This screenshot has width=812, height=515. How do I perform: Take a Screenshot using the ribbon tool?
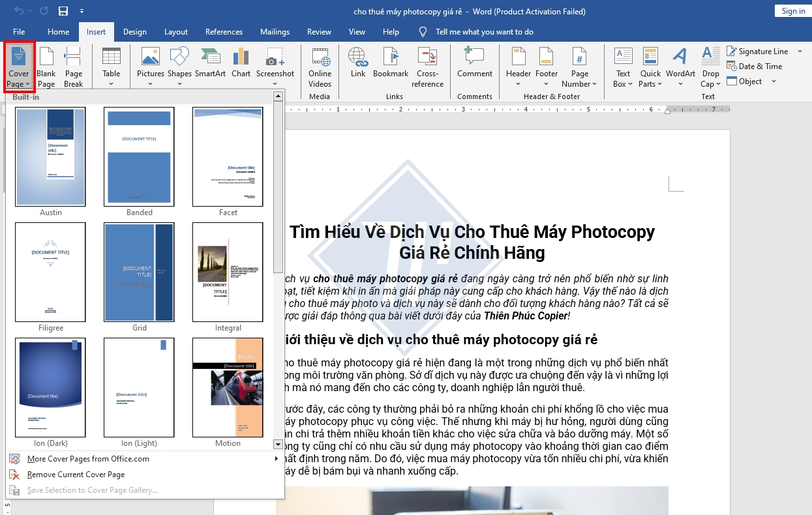tap(275, 65)
